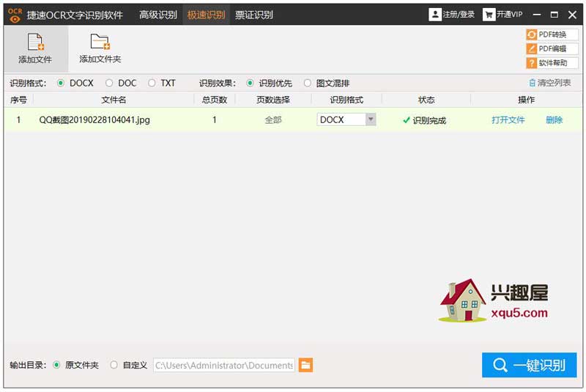Browse output folder with orange folder icon

(305, 365)
